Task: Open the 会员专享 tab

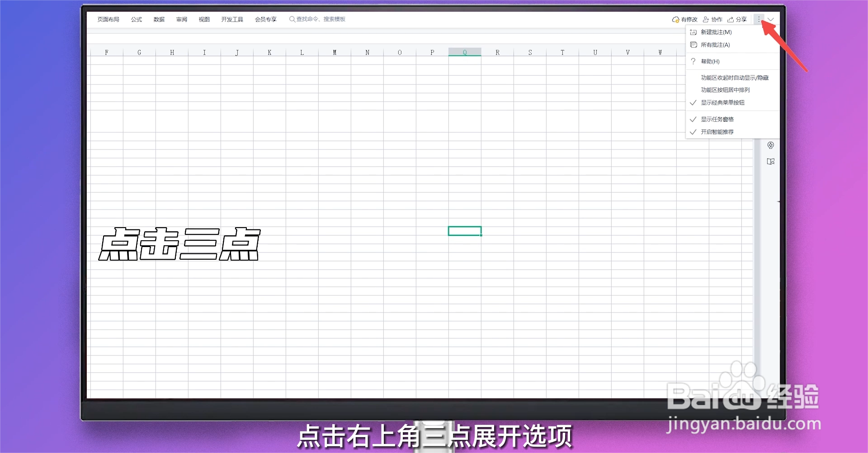Action: [x=266, y=19]
